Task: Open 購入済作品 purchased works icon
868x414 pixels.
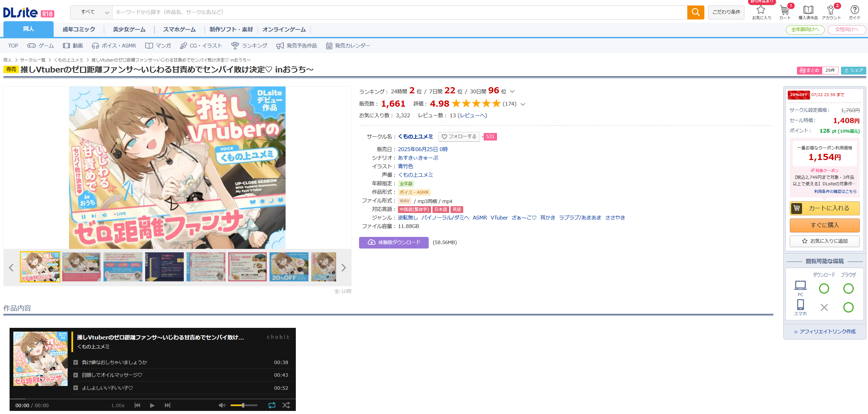Action: (808, 12)
